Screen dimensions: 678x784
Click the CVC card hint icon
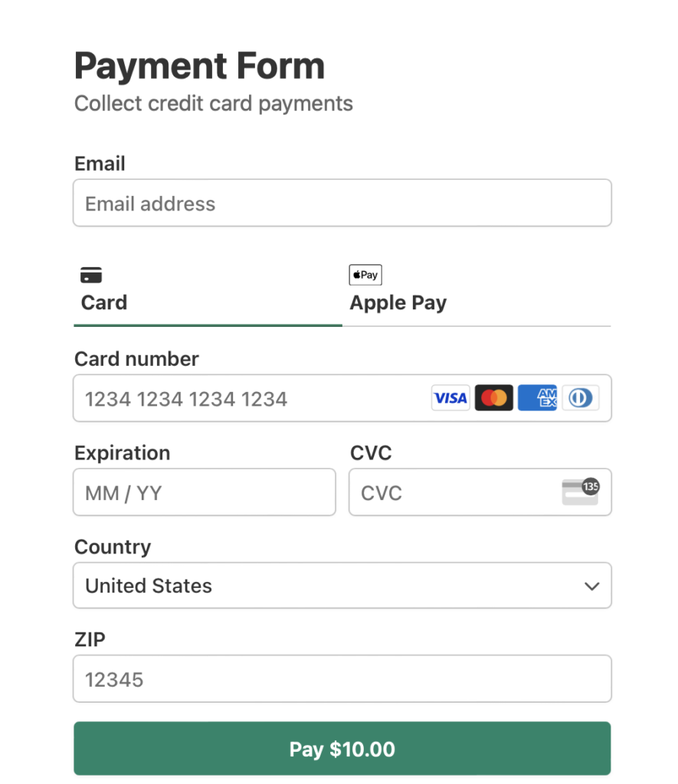point(580,492)
